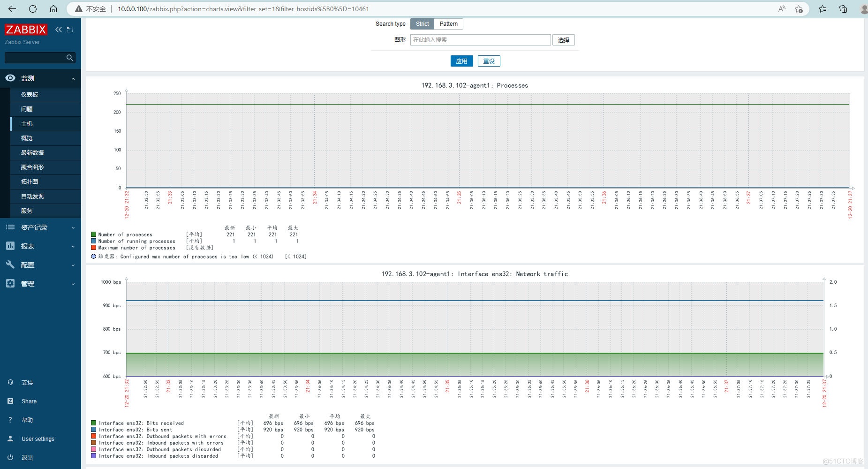868x469 pixels.
Task: Add page to favorites star icon
Action: coord(799,9)
